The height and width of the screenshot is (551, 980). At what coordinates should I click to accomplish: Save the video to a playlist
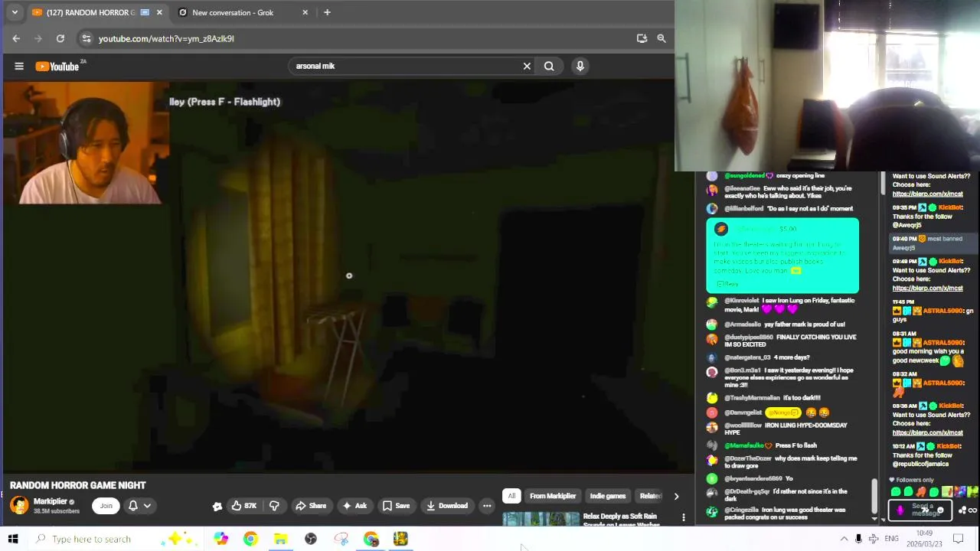click(x=396, y=505)
